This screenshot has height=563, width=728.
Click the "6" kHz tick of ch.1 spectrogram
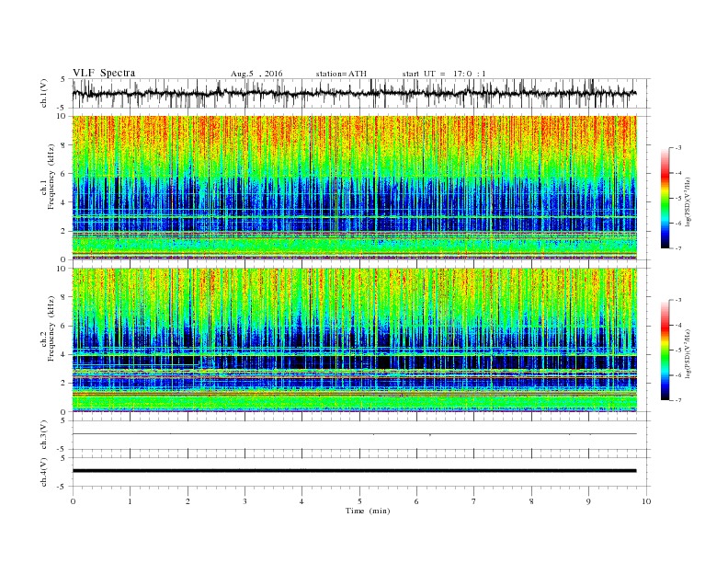64,174
